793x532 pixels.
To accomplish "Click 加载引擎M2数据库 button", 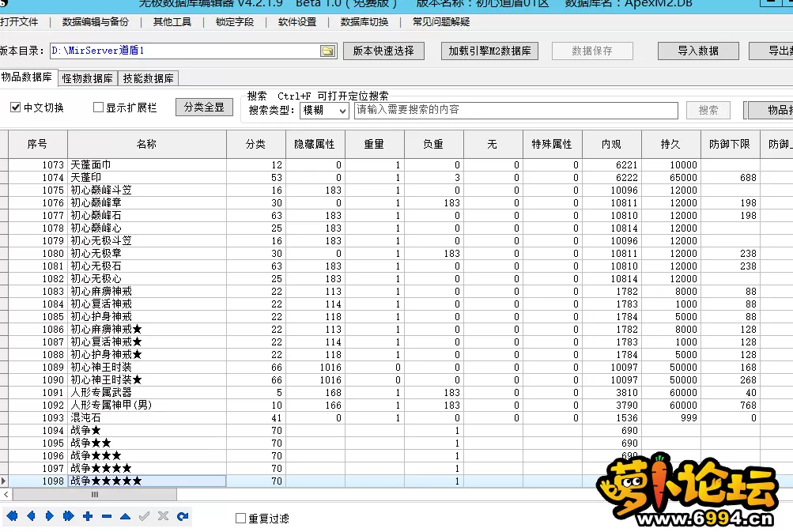I will pyautogui.click(x=489, y=51).
